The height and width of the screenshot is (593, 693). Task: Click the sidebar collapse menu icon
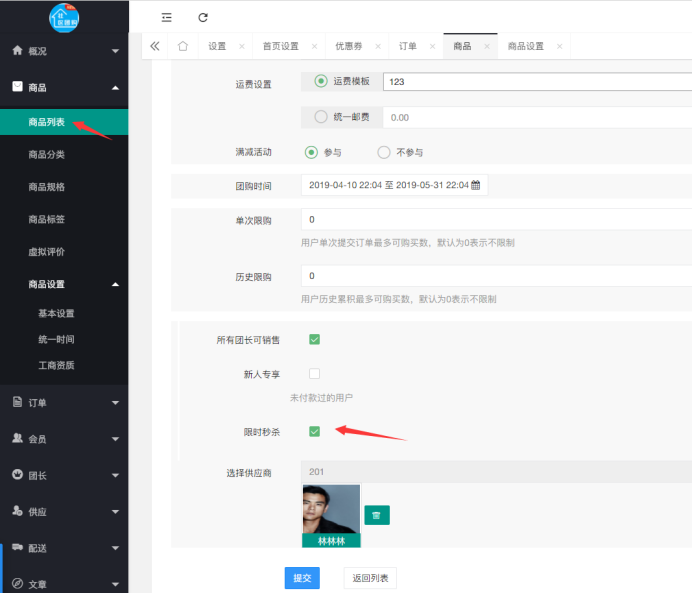click(x=166, y=17)
